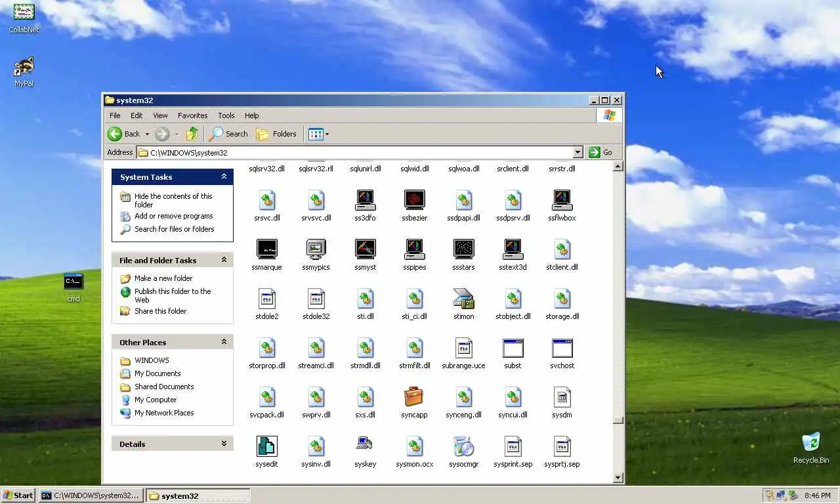Click the Search toolbar button
The width and height of the screenshot is (840, 504).
pos(228,134)
